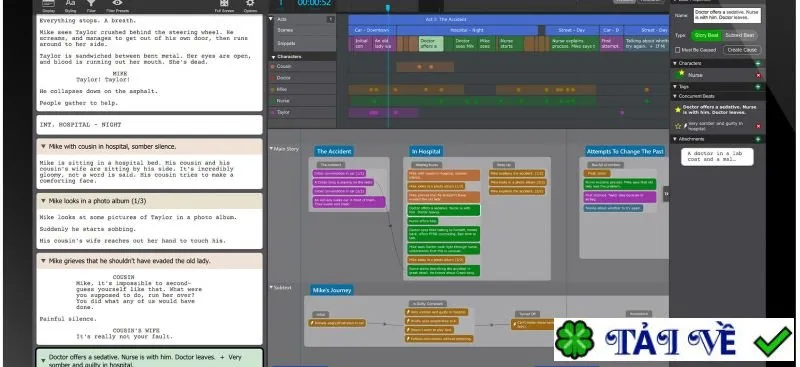Click the 'Create Cause' button

tap(742, 50)
